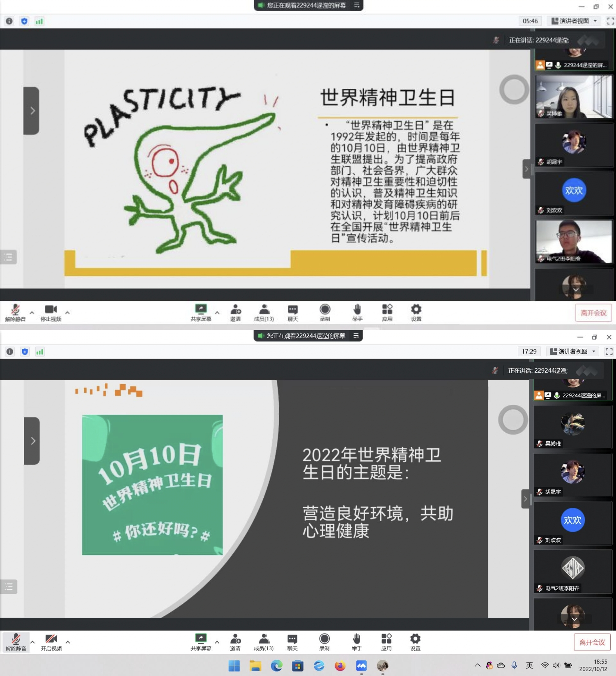This screenshot has width=616, height=676.
Task: Click the network signal icon beside 05:46 timer's toolbar
Action: point(39,21)
